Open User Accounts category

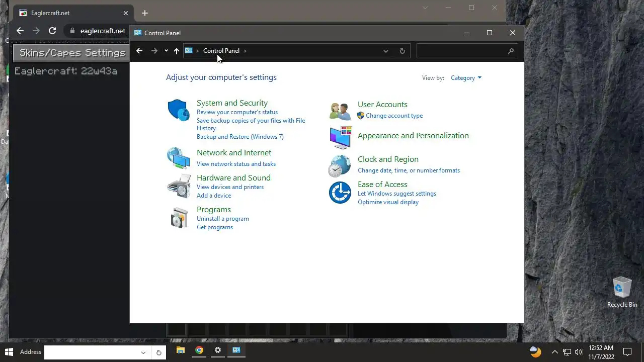(x=382, y=104)
